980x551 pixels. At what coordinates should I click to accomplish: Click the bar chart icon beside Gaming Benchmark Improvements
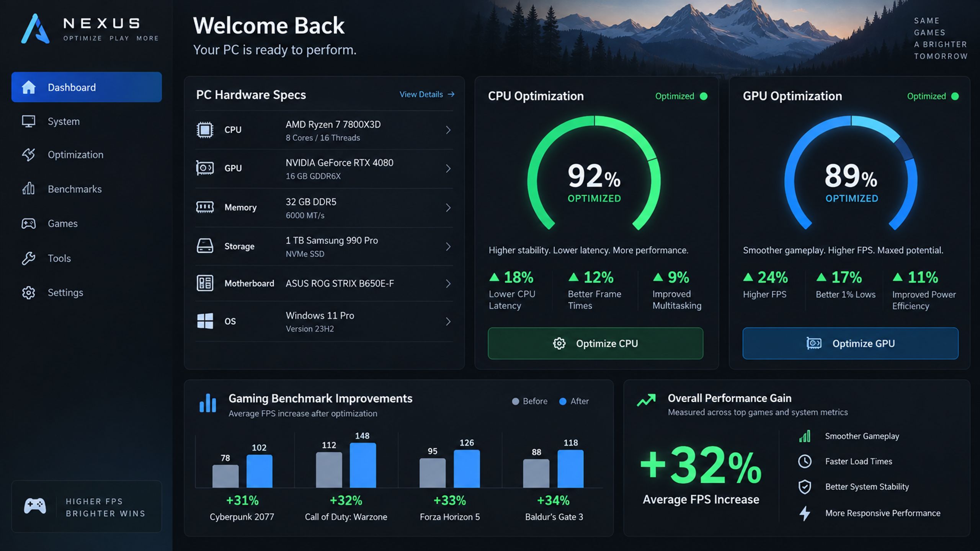click(x=208, y=403)
